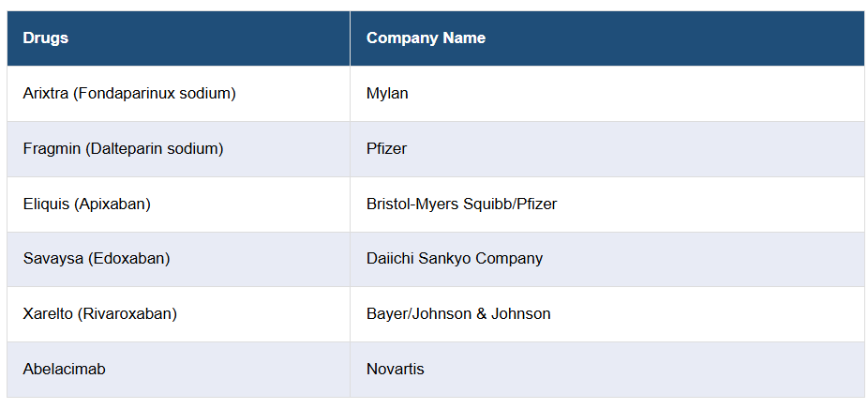Select the Fragmin brand name
This screenshot has width=868, height=409.
[x=51, y=148]
